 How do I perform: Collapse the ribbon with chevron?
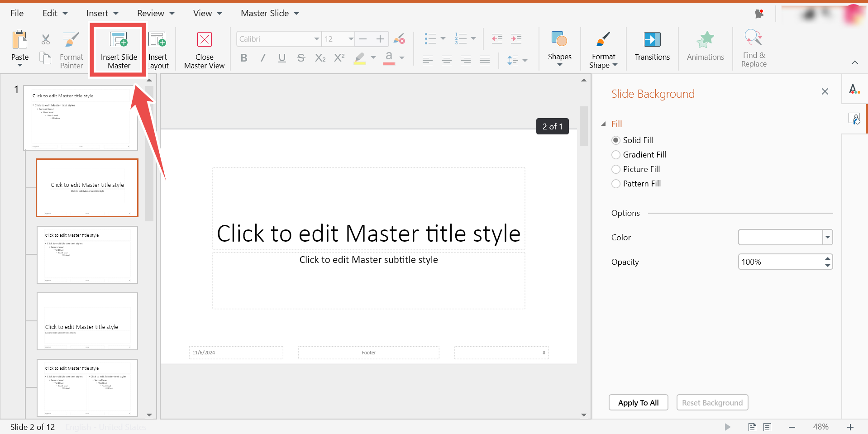[855, 62]
